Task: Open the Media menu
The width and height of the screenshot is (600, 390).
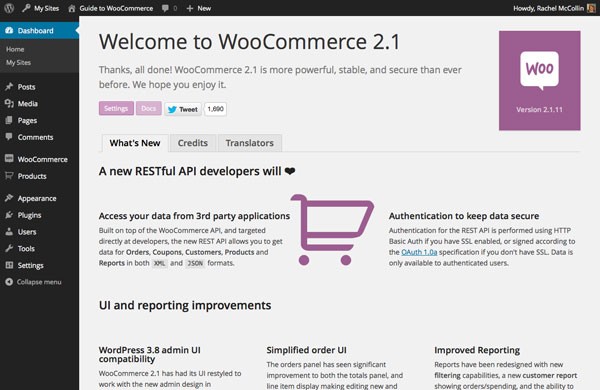Action: click(39, 104)
